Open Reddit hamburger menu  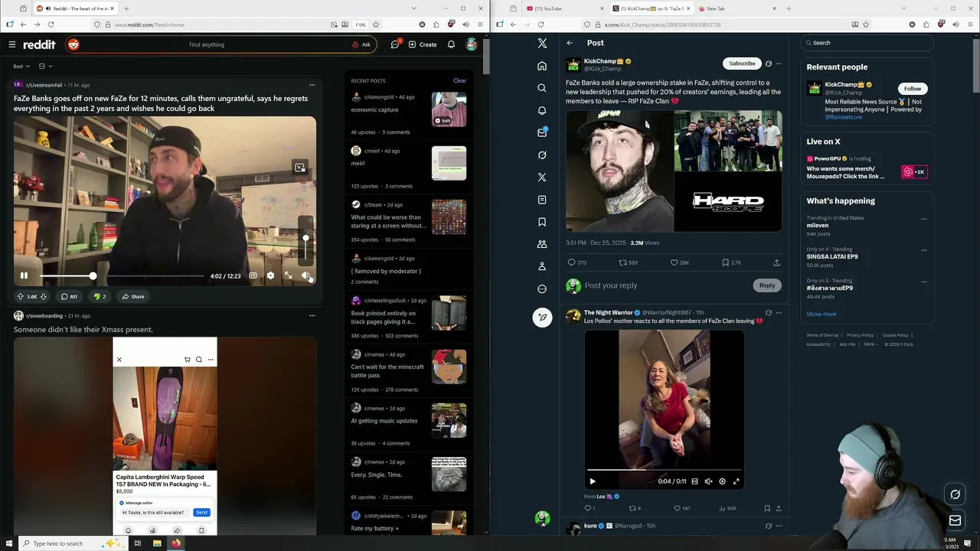(x=11, y=44)
